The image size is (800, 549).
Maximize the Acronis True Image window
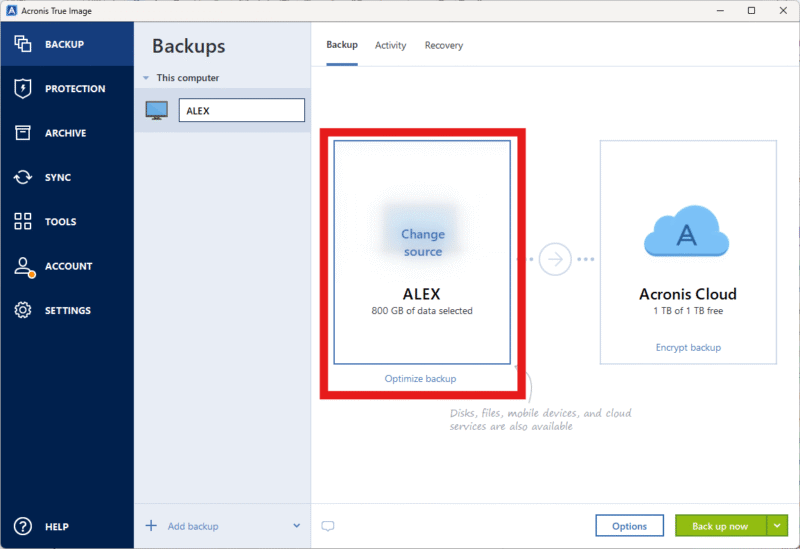pos(752,10)
